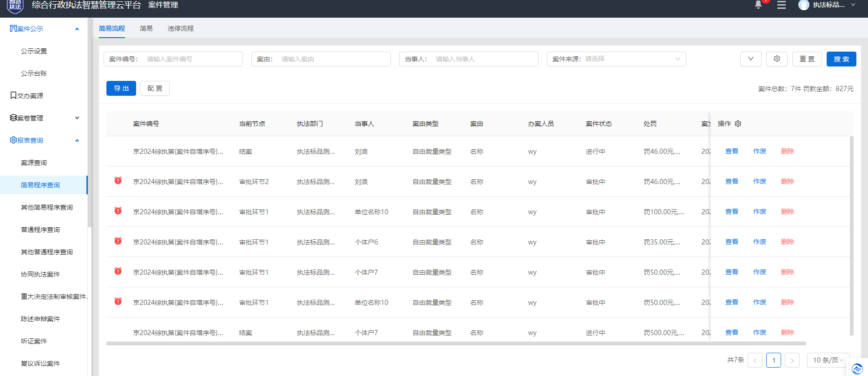Screen dimensions: 868x376
Task: Click 查看 on the 个体户6 row
Action: (x=732, y=242)
